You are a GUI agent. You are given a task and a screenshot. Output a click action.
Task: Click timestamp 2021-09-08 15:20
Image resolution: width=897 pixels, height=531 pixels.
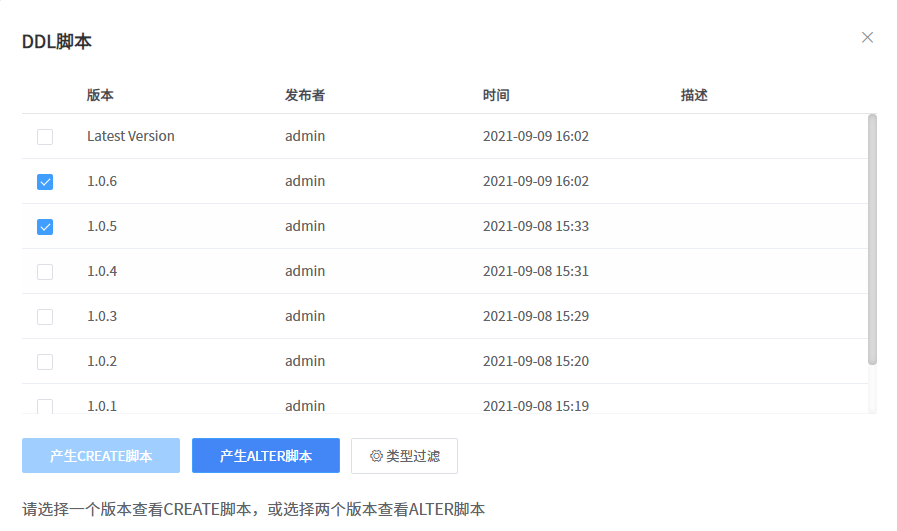tap(535, 361)
